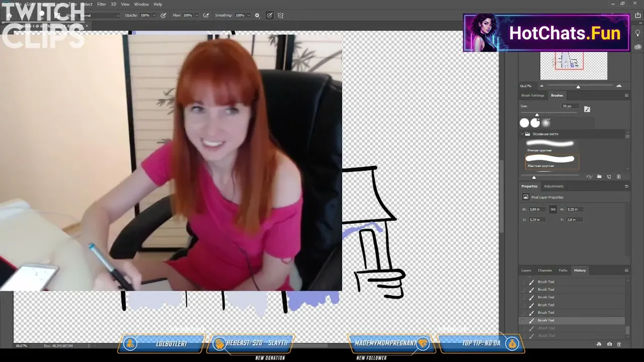Switch to the Brush Settings tab
The width and height of the screenshot is (644, 362).
point(532,96)
